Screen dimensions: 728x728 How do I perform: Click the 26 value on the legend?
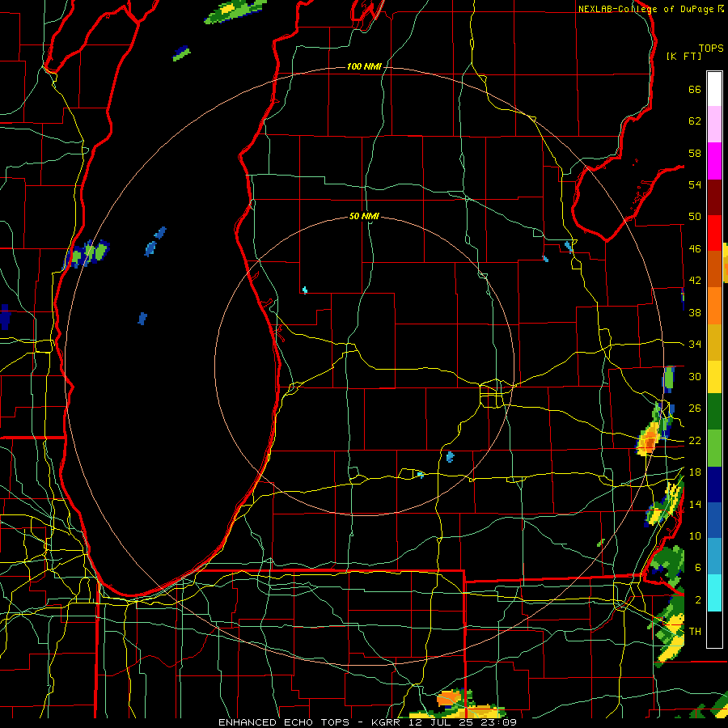pyautogui.click(x=695, y=408)
